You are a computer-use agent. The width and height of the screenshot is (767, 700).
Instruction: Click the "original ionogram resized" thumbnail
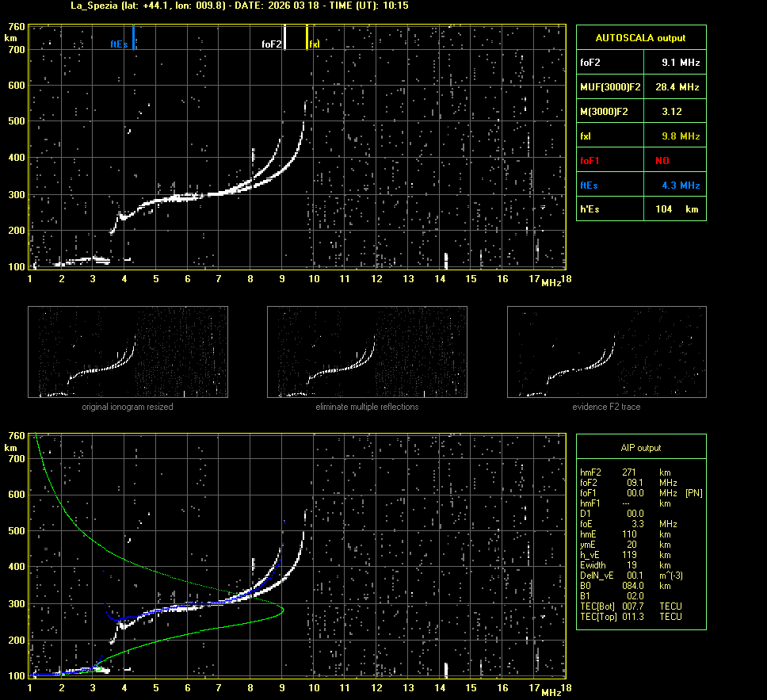point(128,352)
